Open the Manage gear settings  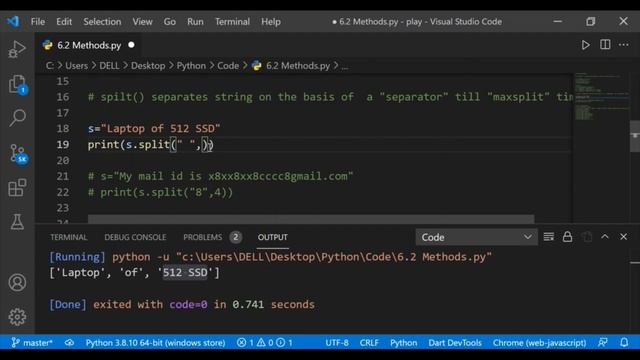click(17, 317)
